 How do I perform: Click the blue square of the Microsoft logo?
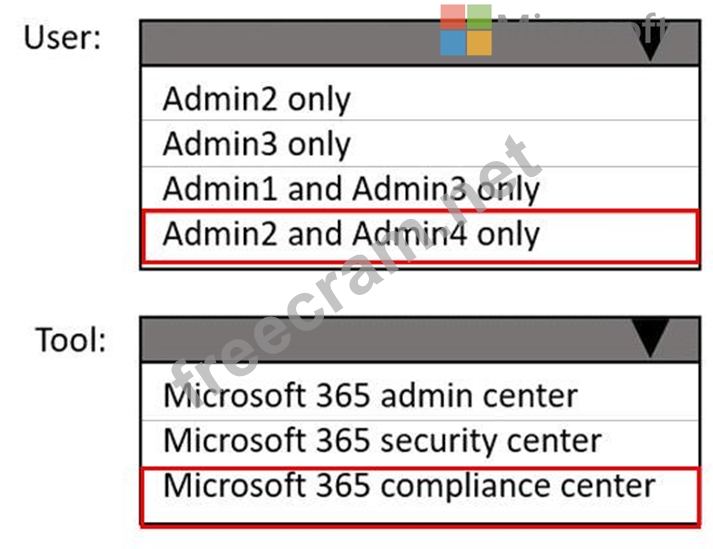click(x=453, y=43)
